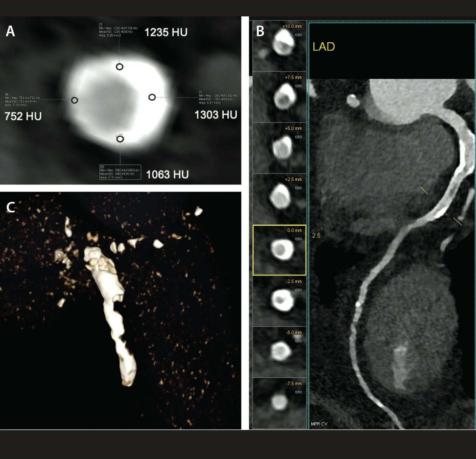Select the bottom ROI circle at 1063 HU
Screen dimensions: 476x459
(x=120, y=139)
